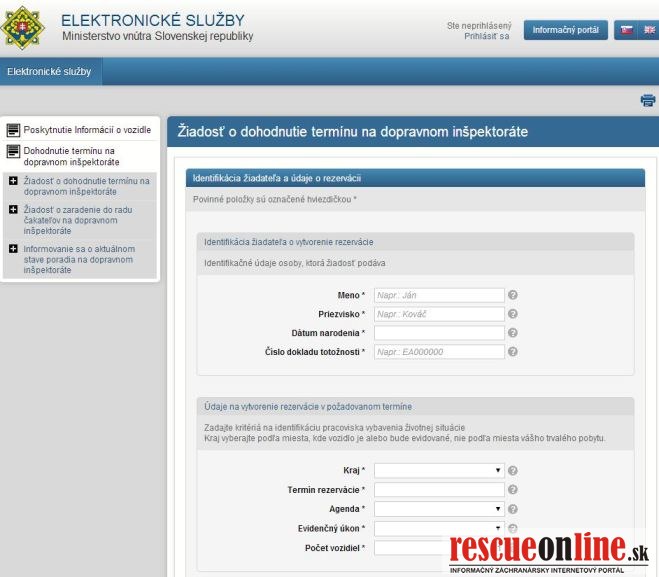Switch language via Slovak flag icon
Viewport: 659px width, 577px height.
627,30
